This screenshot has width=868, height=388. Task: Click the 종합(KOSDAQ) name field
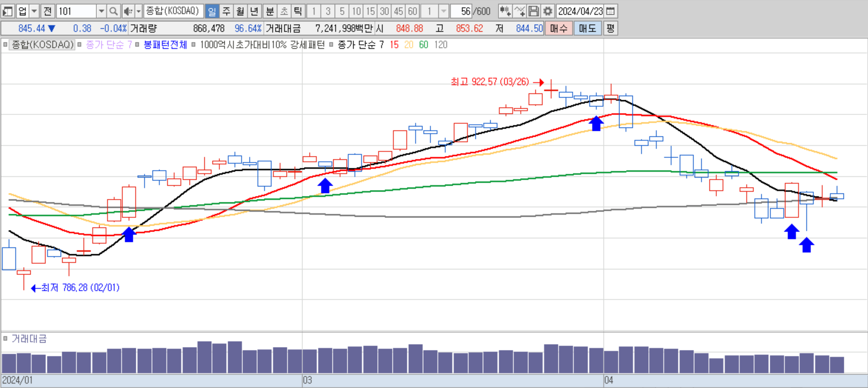(173, 11)
